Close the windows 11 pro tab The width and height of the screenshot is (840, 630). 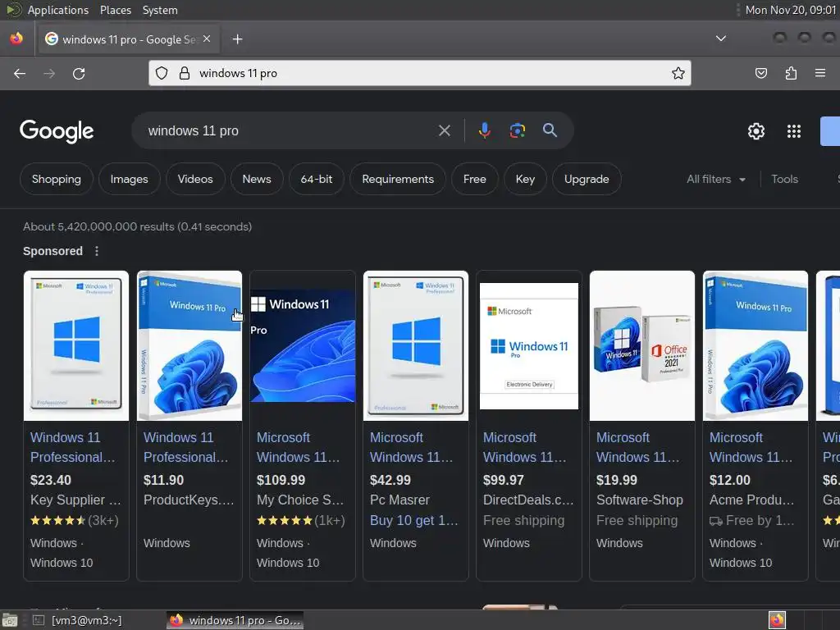[x=207, y=39]
